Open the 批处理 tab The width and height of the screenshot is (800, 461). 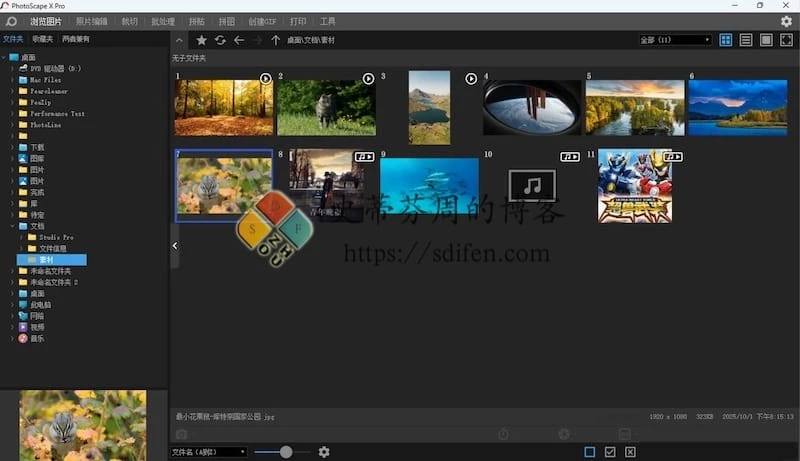(x=163, y=21)
